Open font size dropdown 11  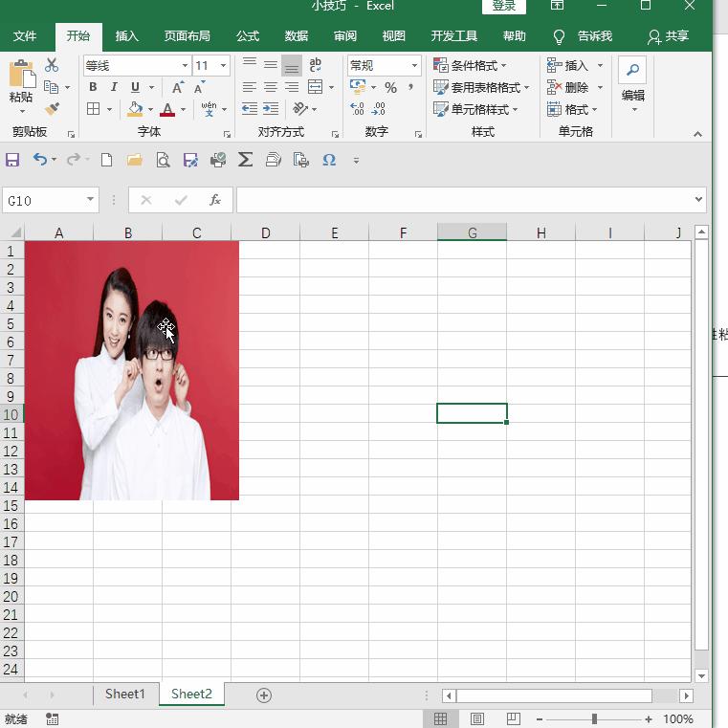(223, 65)
